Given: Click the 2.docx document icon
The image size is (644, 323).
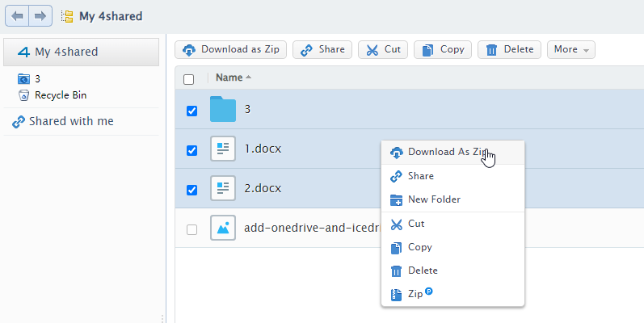Looking at the screenshot, I should [x=222, y=189].
